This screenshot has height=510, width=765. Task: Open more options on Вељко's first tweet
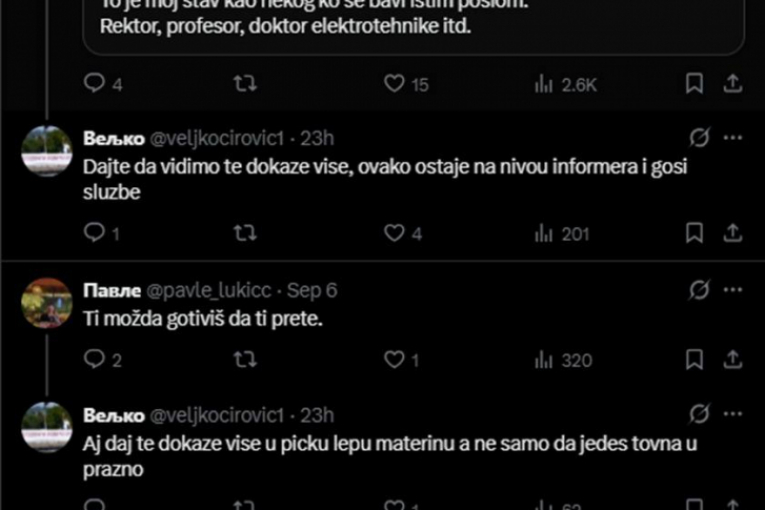click(x=733, y=138)
